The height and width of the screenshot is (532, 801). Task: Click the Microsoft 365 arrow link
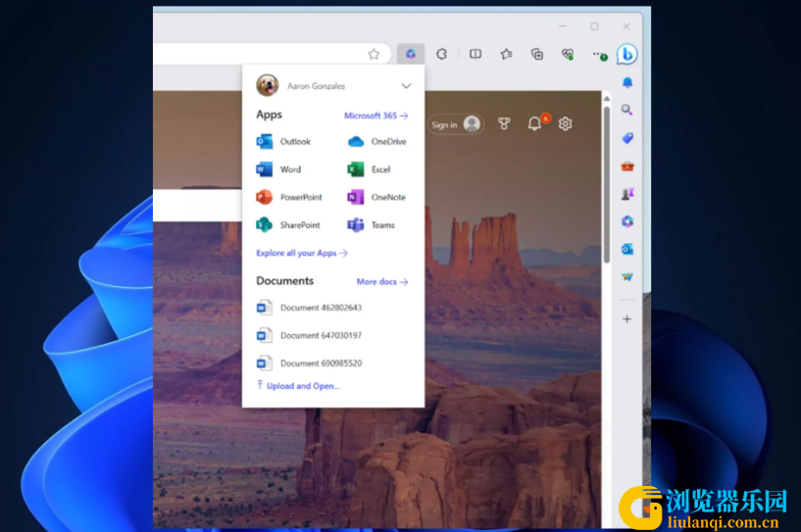coord(375,116)
